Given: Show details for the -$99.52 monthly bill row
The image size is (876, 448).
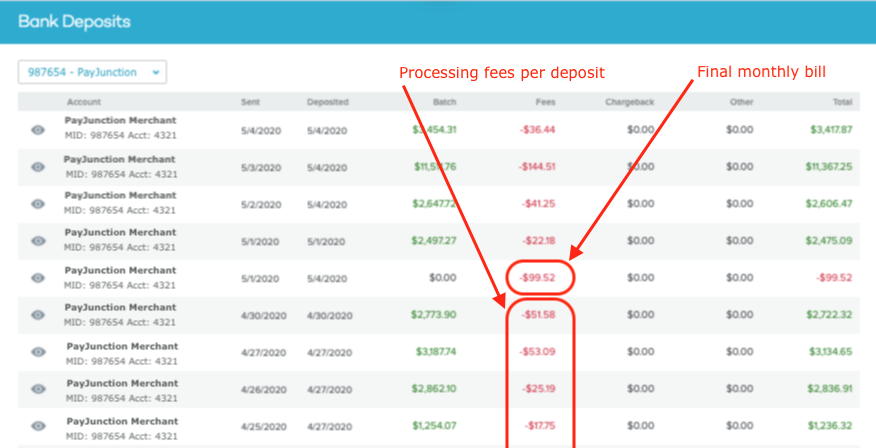Looking at the screenshot, I should pyautogui.click(x=38, y=278).
